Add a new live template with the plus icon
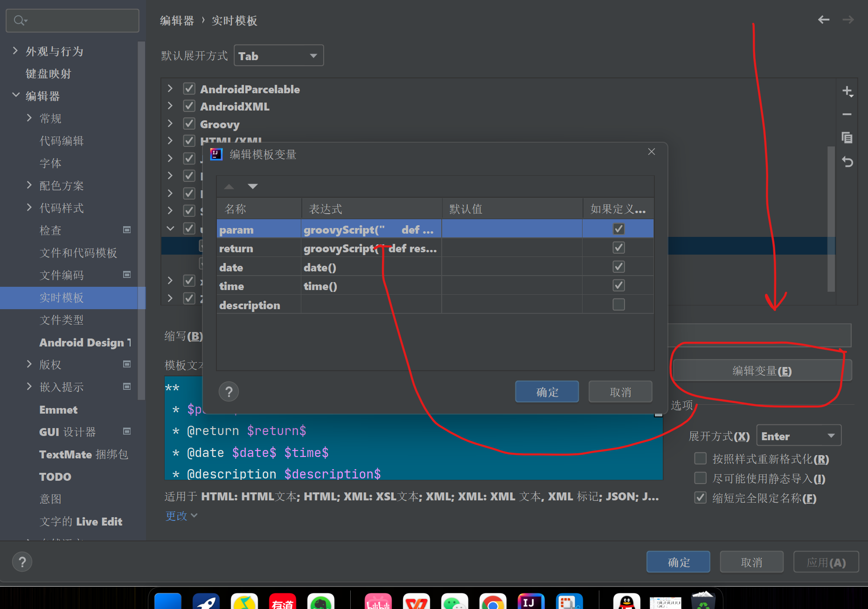The image size is (868, 609). 847,91
